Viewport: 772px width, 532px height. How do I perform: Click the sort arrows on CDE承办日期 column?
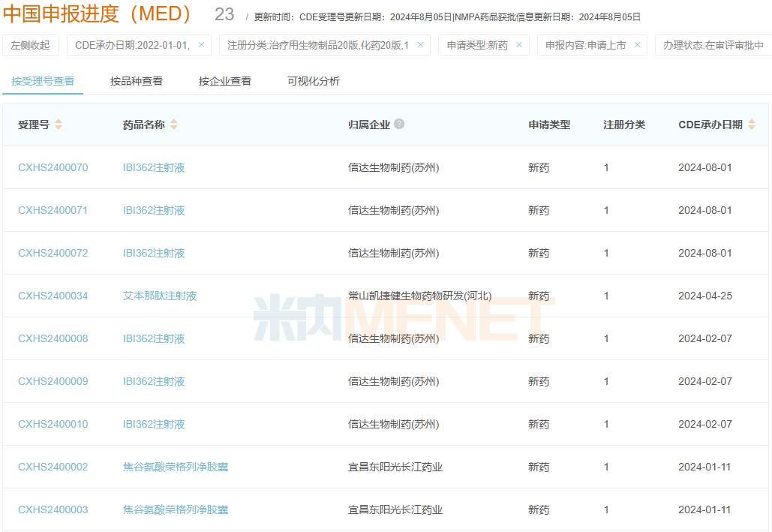point(752,125)
